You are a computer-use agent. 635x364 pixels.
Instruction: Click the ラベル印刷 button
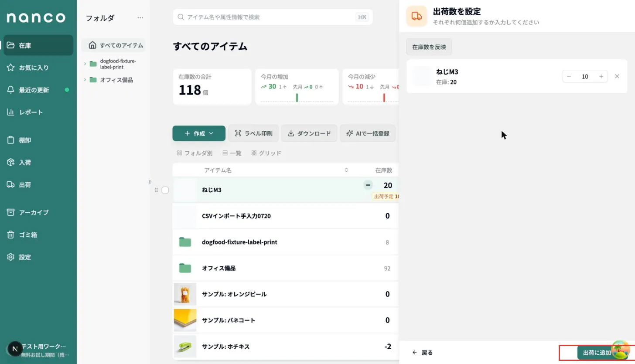pyautogui.click(x=253, y=133)
